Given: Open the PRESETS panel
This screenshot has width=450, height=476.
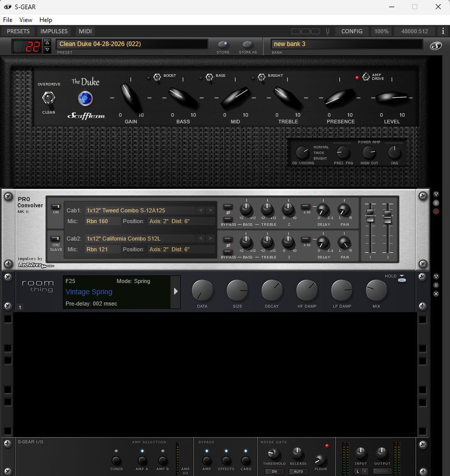Looking at the screenshot, I should click(x=18, y=31).
